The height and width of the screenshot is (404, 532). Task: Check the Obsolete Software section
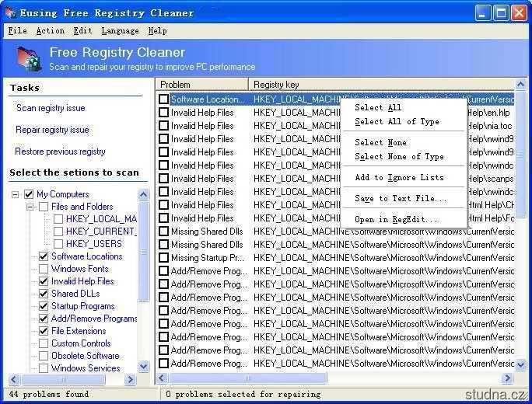click(44, 356)
